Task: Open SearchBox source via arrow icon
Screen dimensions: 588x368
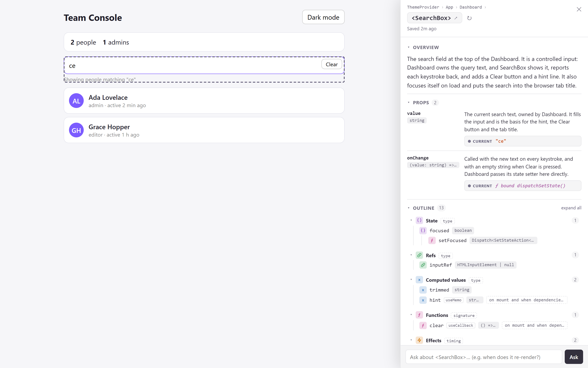Action: (456, 18)
